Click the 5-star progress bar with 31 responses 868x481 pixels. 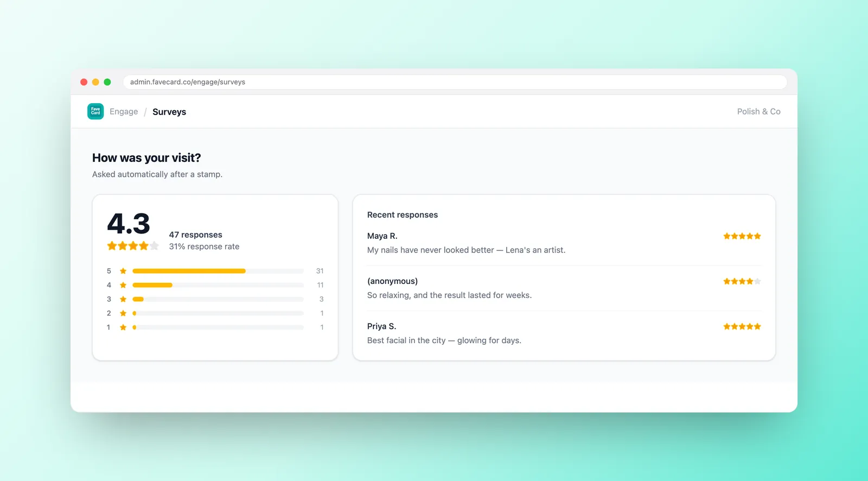pos(218,271)
